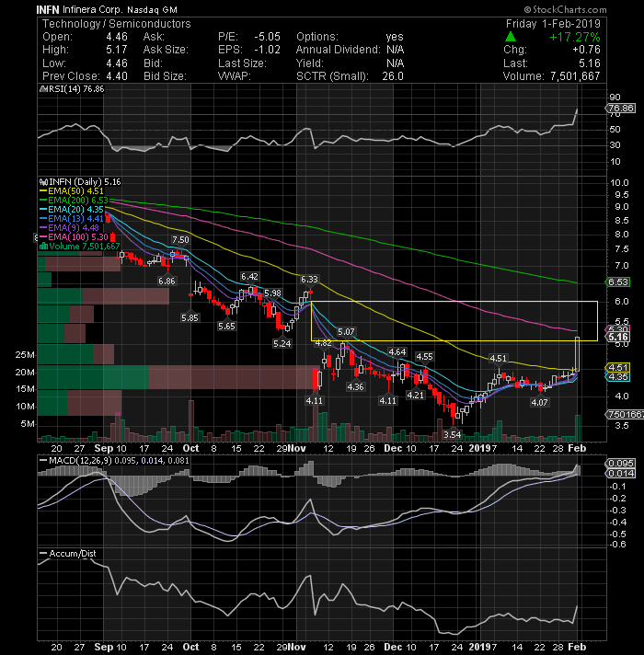The height and width of the screenshot is (655, 644).
Task: Click the 4.36 low price label
Action: pos(355,386)
